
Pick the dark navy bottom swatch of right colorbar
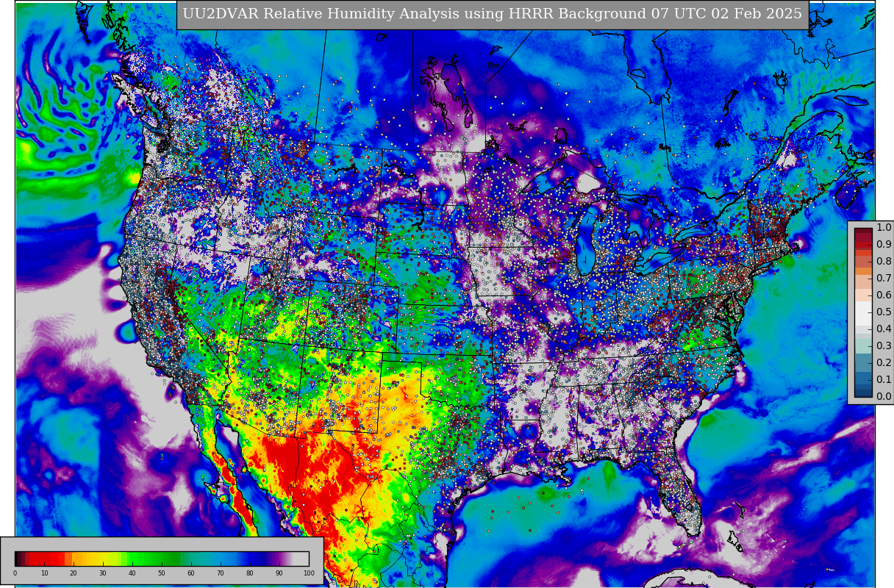[x=864, y=392]
